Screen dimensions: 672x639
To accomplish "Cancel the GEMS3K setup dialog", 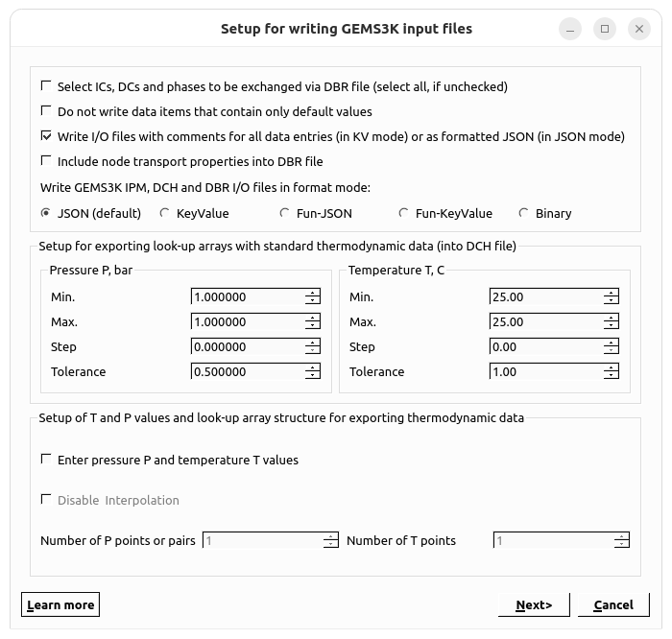I will [613, 604].
